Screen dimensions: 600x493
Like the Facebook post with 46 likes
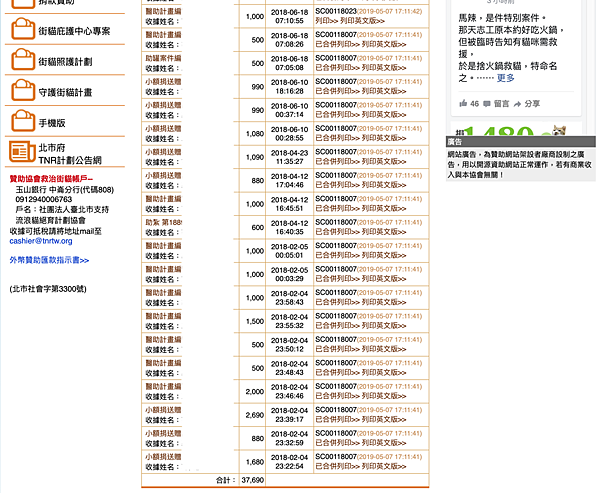pos(463,103)
